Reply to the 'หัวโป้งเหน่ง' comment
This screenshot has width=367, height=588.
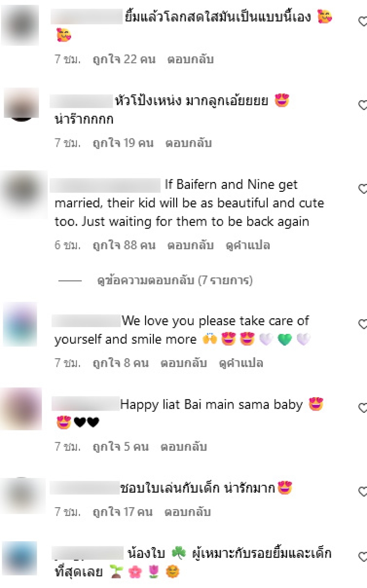pos(189,143)
